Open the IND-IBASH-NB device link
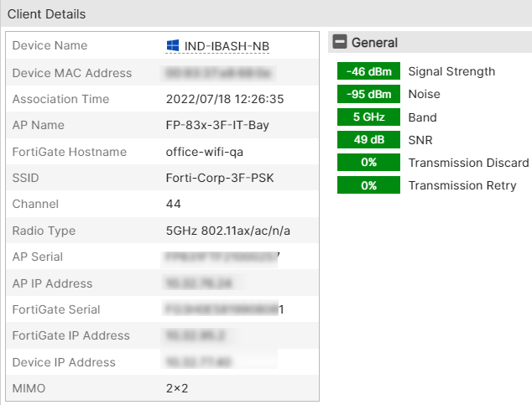Image resolution: width=532 pixels, height=405 pixels. [x=227, y=45]
